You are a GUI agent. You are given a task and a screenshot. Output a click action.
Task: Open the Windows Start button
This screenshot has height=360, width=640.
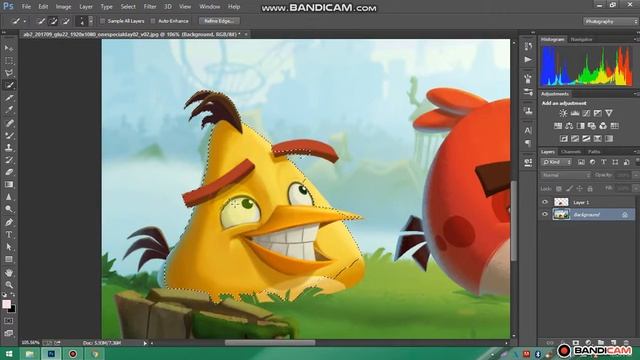coord(9,353)
